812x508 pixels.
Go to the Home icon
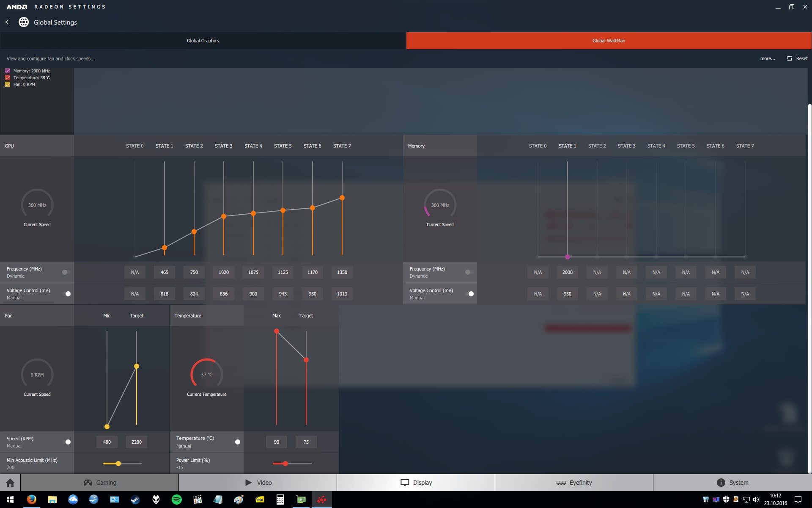point(10,483)
